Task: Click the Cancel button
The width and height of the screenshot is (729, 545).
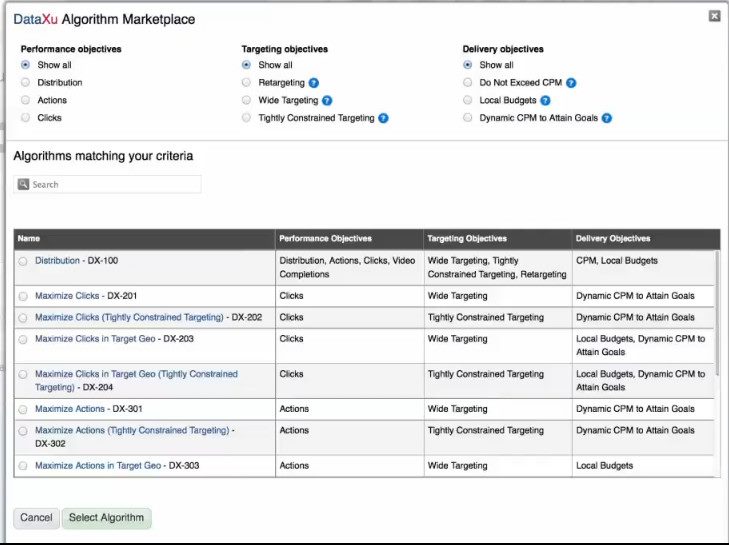Action: click(36, 518)
